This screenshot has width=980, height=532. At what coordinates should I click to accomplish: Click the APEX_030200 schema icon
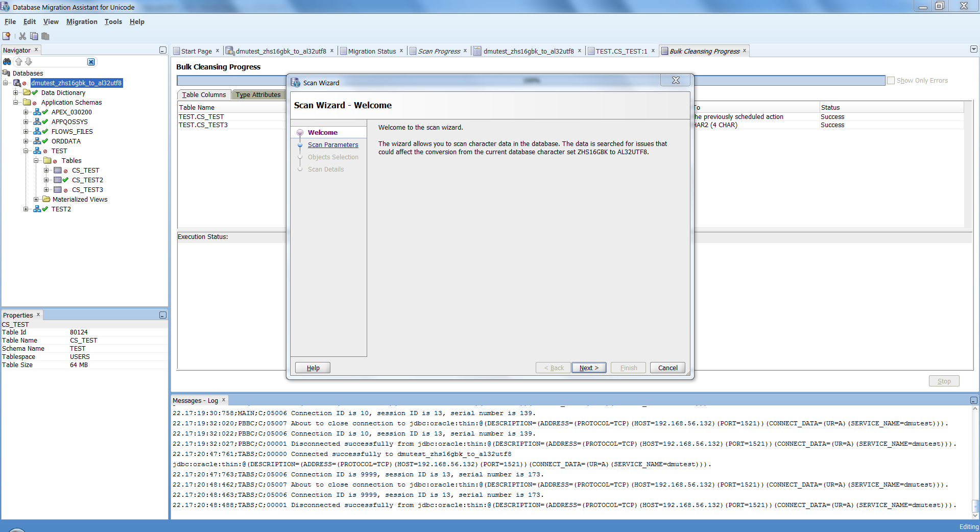pos(37,112)
